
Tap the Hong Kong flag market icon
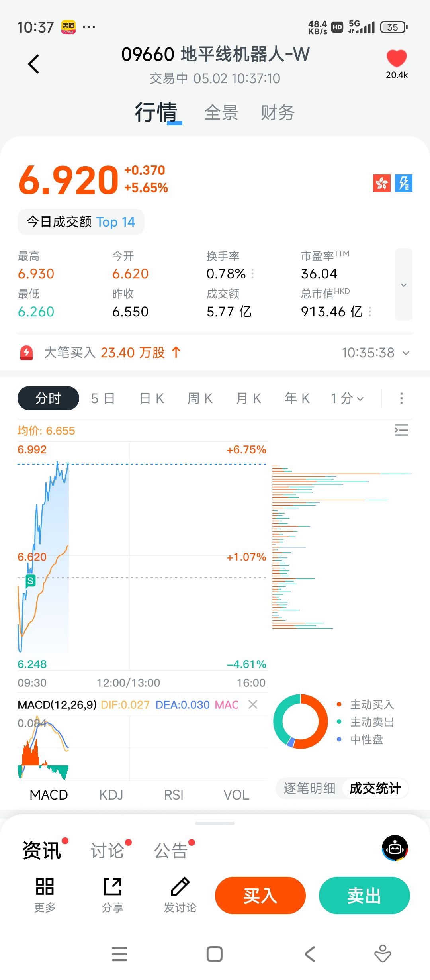coord(381,183)
